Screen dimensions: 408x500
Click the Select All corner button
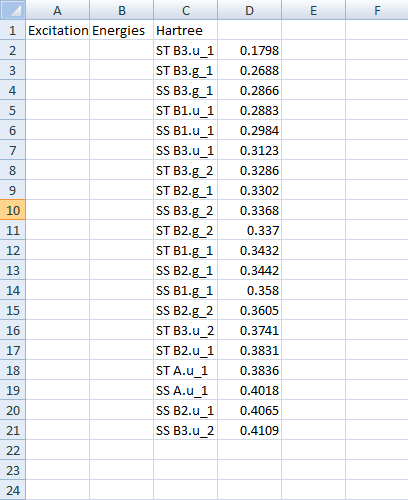[13, 10]
